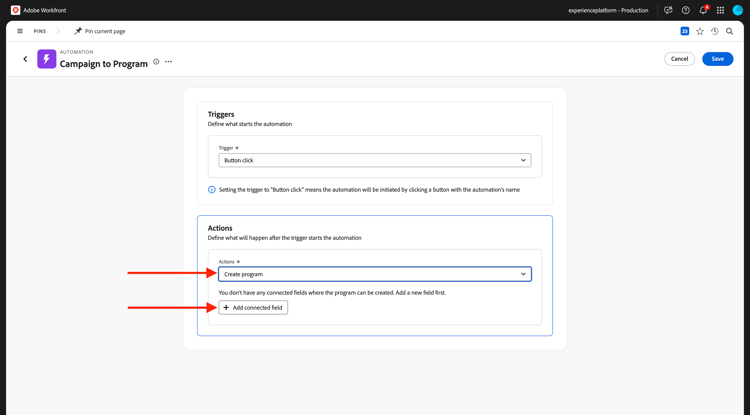Open the help question mark icon

686,10
